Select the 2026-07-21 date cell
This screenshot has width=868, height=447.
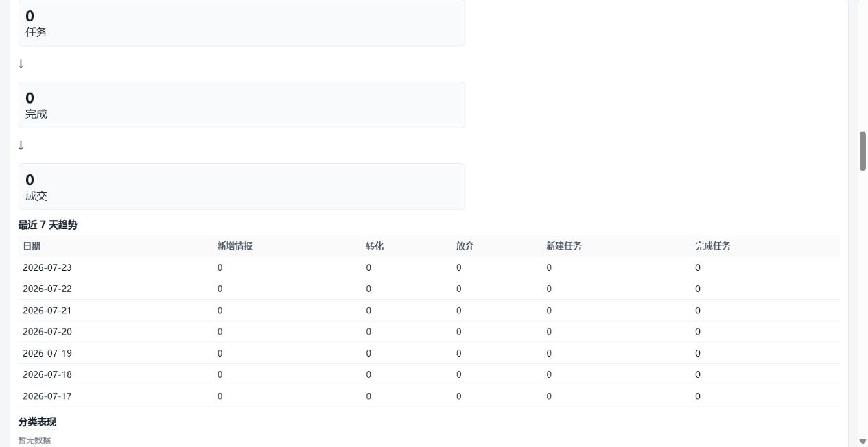tap(47, 311)
